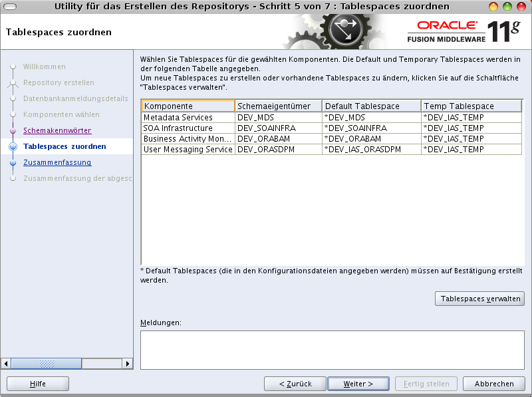
Task: Click the Willkommen step indicator dot
Action: [13, 66]
